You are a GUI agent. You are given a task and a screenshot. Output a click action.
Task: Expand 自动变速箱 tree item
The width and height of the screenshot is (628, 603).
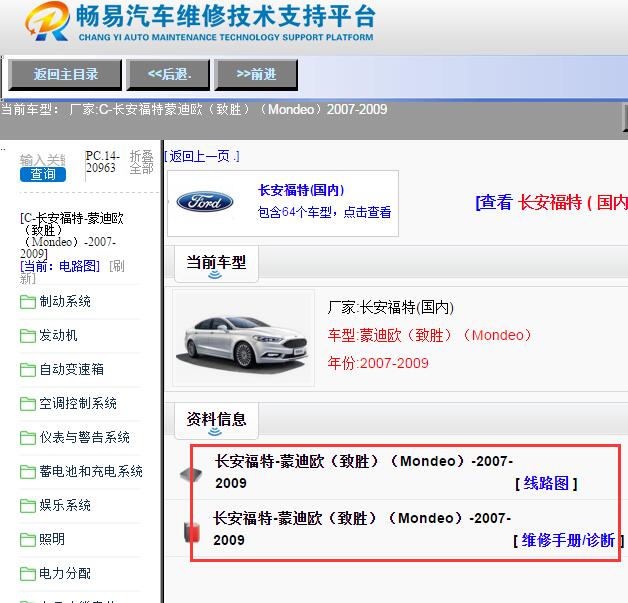pos(72,370)
